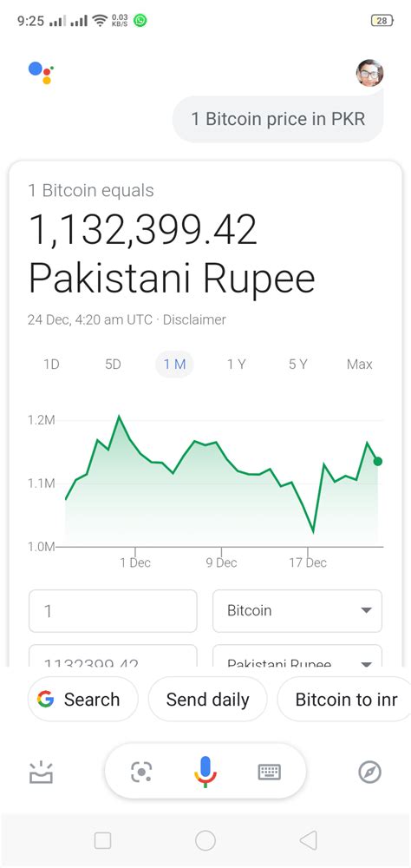
Task: Tap the Send daily suggestion chip
Action: 207,699
